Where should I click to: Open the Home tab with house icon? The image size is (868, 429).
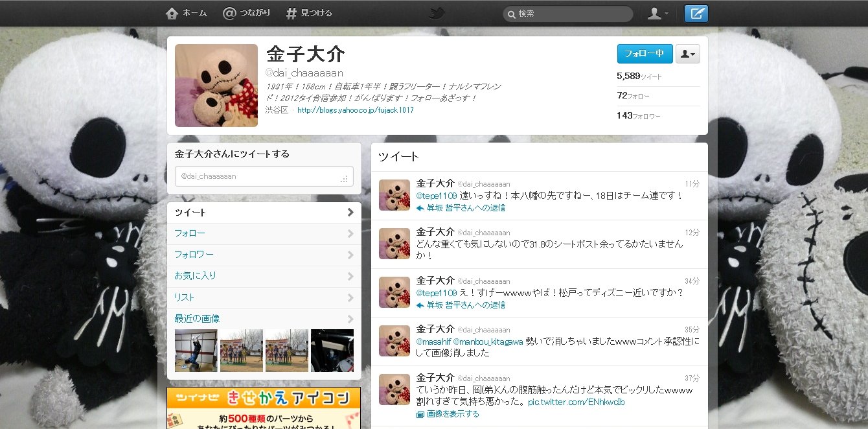pos(187,14)
